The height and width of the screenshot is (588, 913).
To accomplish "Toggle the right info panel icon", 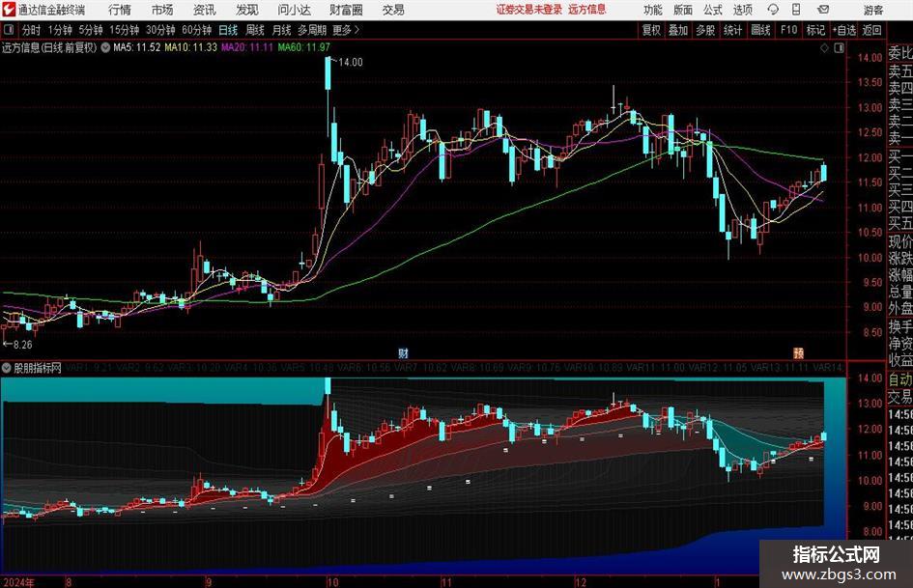I will (839, 48).
